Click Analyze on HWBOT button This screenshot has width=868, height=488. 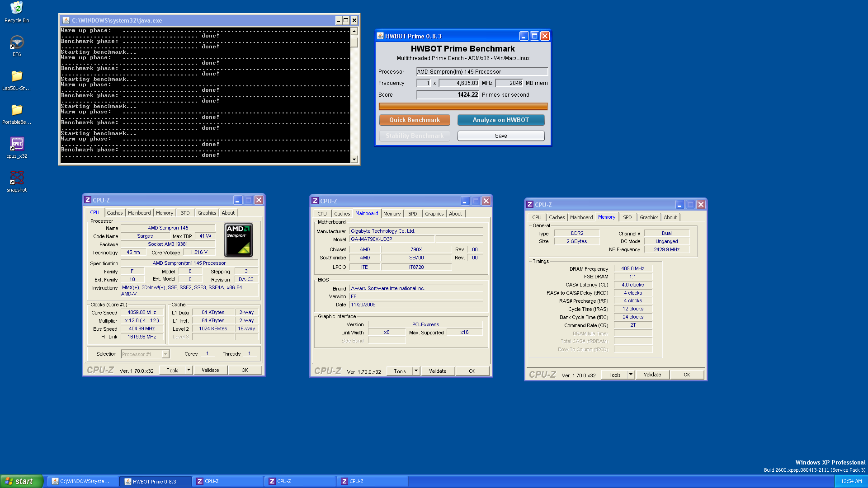coord(501,120)
